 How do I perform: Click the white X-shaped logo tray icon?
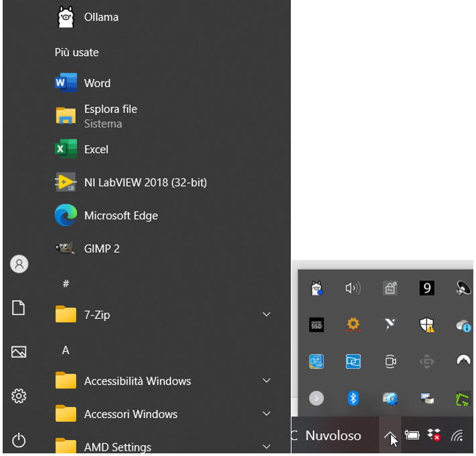[x=390, y=324]
